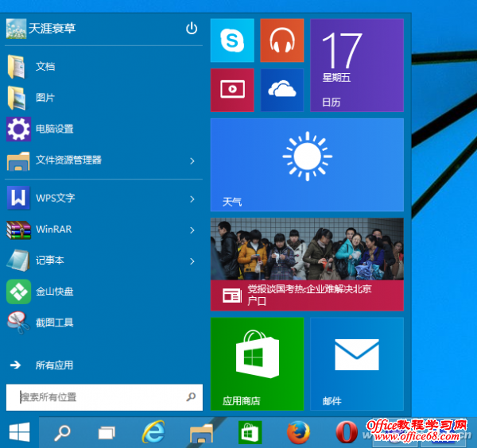
Task: Open PC settings (电脑设置)
Action: tap(103, 129)
